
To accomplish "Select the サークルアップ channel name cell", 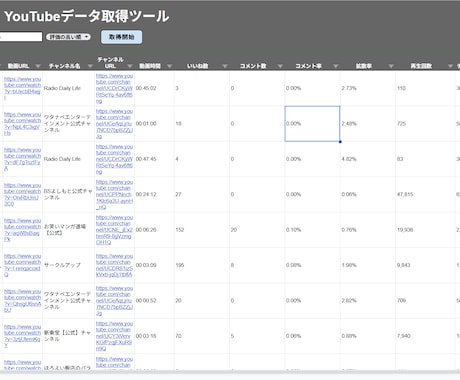I will (x=68, y=265).
